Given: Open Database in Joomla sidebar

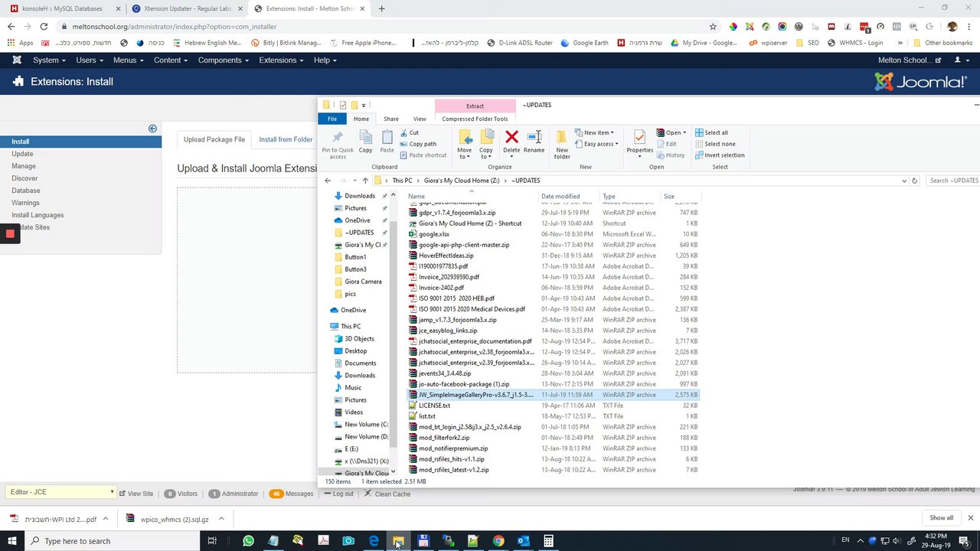Looking at the screenshot, I should (x=26, y=191).
